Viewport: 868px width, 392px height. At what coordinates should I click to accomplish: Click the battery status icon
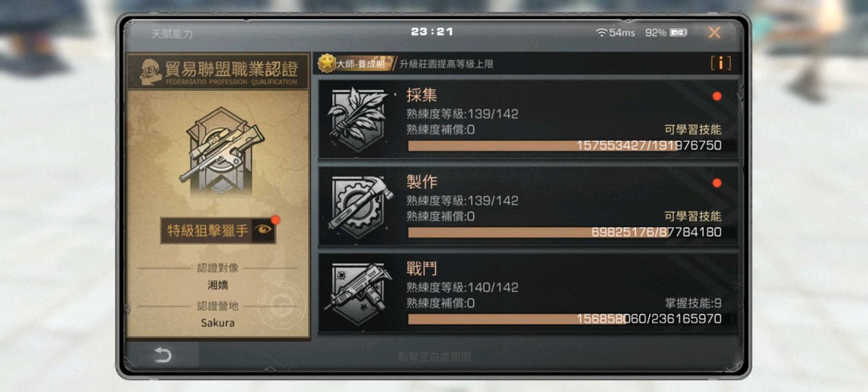coord(678,32)
